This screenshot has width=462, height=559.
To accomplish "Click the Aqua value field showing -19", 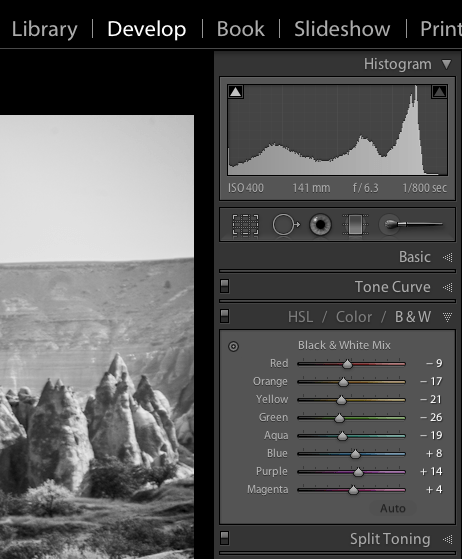I will [431, 435].
